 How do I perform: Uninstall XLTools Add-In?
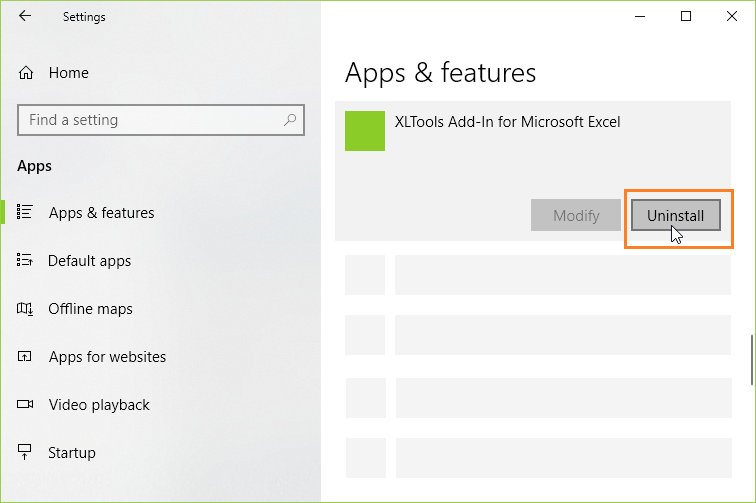coord(676,216)
